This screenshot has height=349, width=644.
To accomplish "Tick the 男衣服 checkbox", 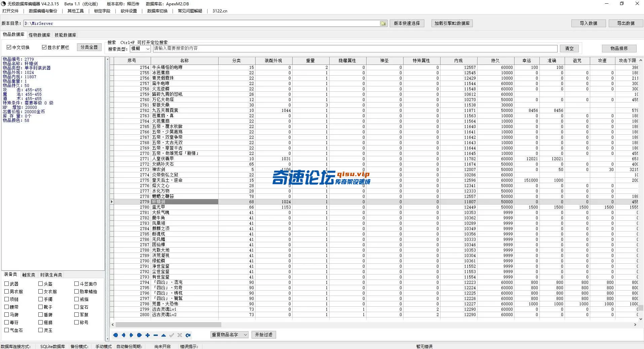I will click(x=6, y=292).
